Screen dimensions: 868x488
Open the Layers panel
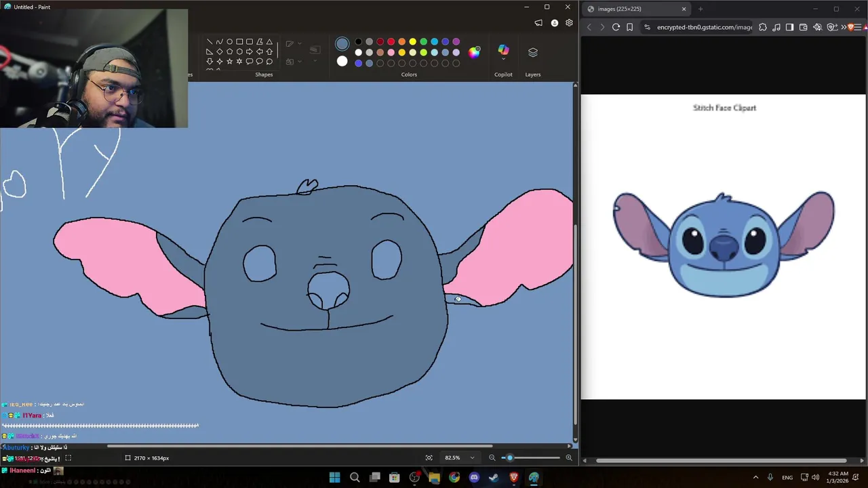pos(533,52)
